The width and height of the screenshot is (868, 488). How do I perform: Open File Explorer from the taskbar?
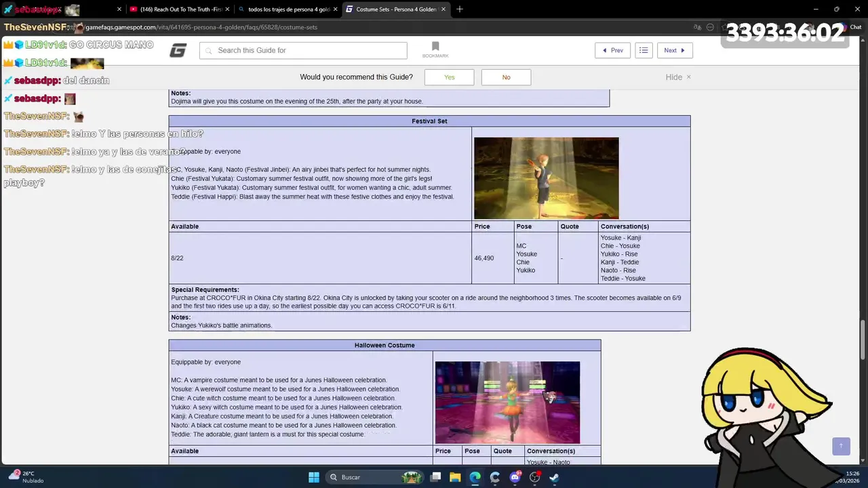(x=455, y=477)
